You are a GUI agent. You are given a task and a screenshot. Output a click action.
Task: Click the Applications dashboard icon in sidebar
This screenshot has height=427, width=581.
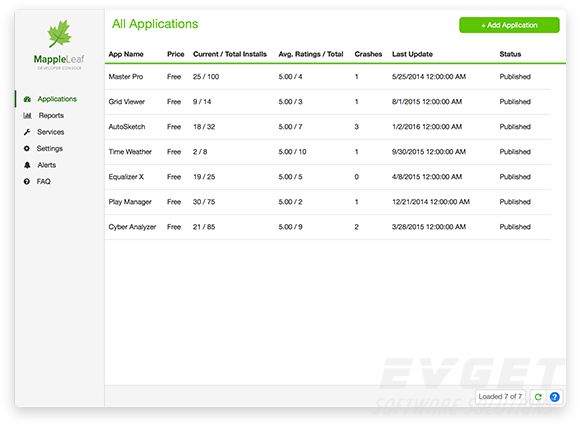pyautogui.click(x=27, y=99)
